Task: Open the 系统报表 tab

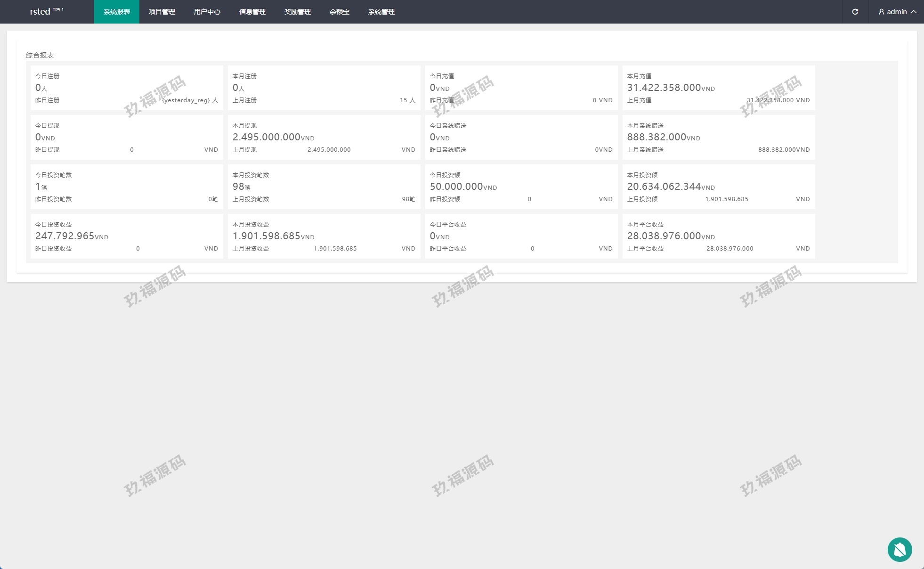Action: click(116, 12)
